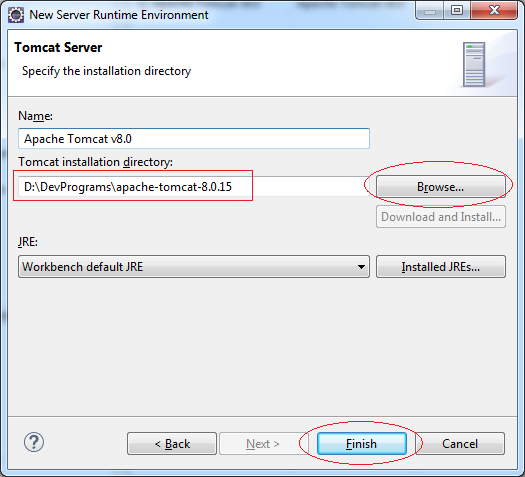Click the Tomcat installation directory label

[95, 162]
